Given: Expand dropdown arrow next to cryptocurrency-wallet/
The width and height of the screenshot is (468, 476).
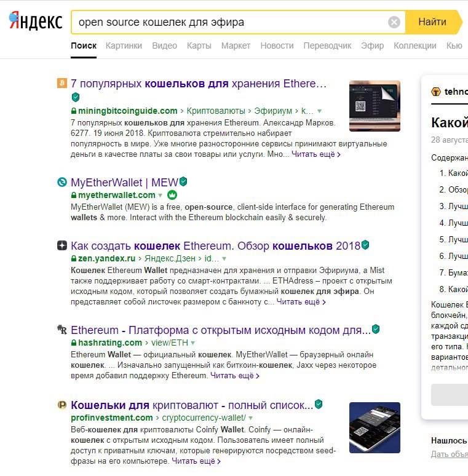Looking at the screenshot, I should pyautogui.click(x=250, y=418).
